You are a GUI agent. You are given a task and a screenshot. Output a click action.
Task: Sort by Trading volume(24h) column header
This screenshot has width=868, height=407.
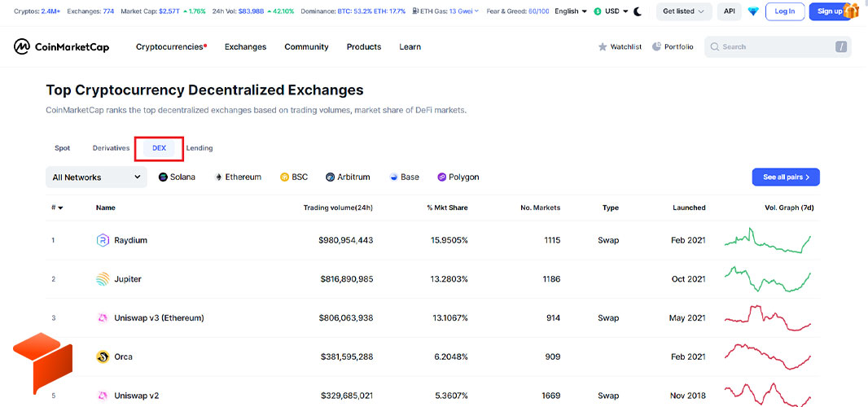click(338, 208)
